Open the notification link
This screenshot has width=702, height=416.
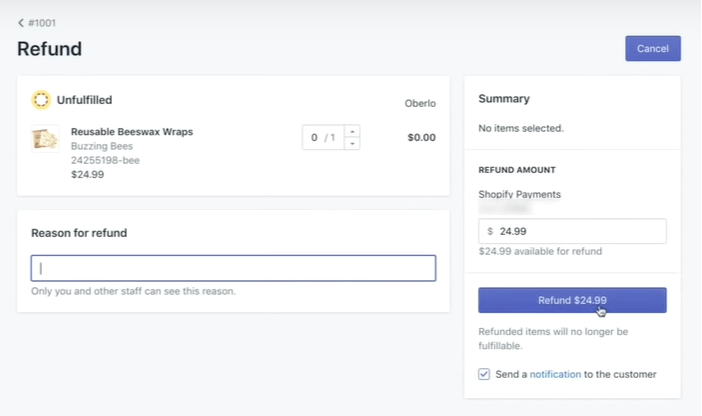(555, 374)
